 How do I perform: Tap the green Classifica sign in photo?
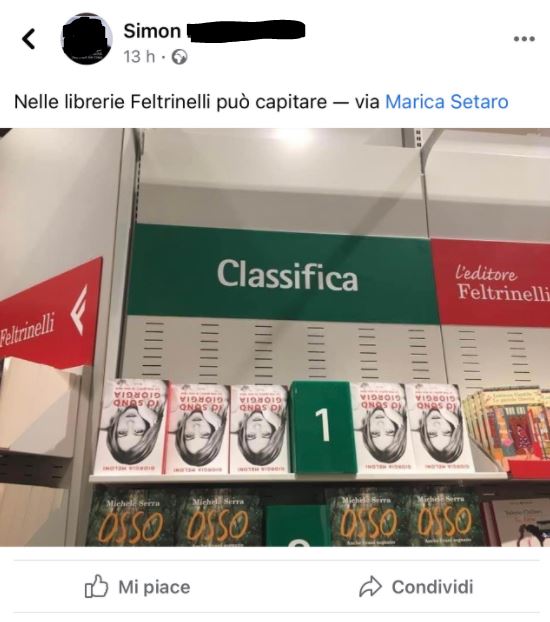(283, 274)
